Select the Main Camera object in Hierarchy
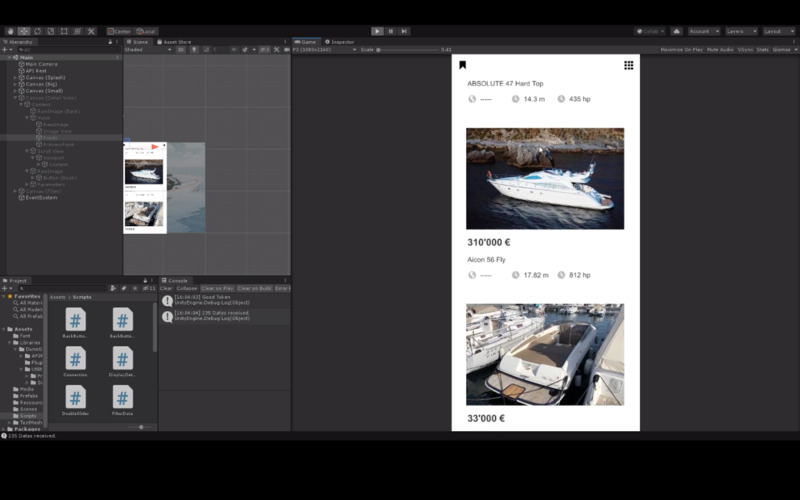 tap(41, 64)
